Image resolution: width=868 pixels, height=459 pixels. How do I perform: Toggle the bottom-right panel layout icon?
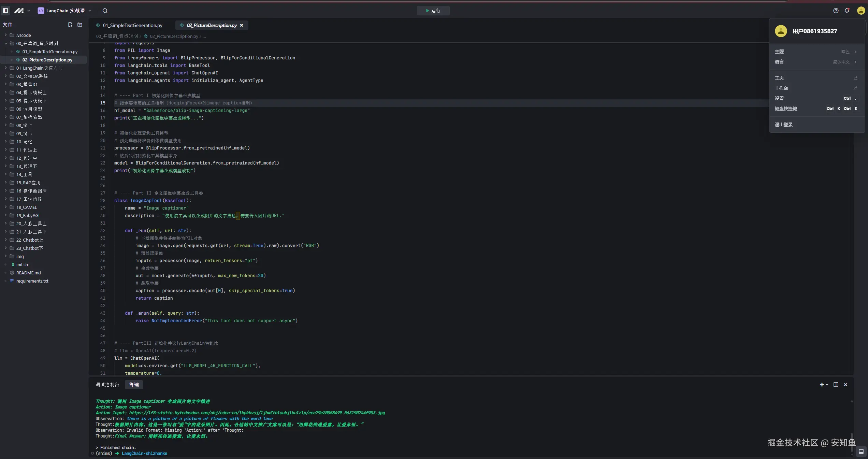pyautogui.click(x=861, y=451)
